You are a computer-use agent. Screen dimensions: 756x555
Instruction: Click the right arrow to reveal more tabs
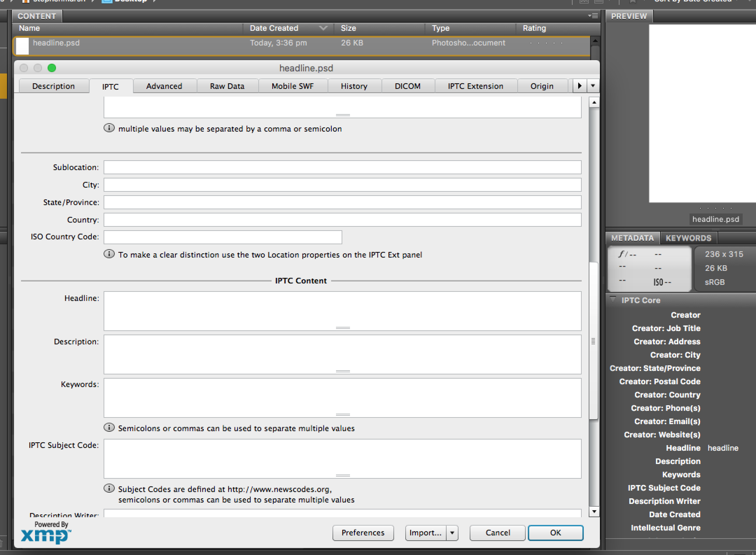tap(579, 86)
